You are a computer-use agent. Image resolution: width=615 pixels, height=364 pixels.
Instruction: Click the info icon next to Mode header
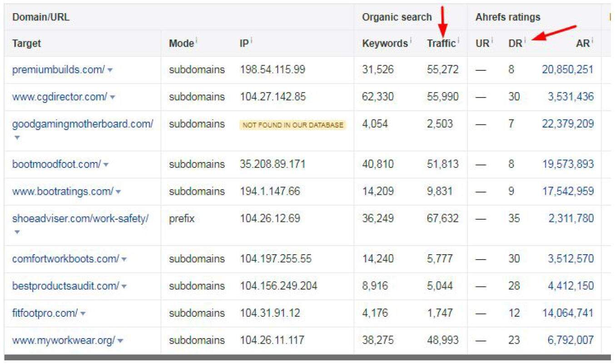pos(197,41)
